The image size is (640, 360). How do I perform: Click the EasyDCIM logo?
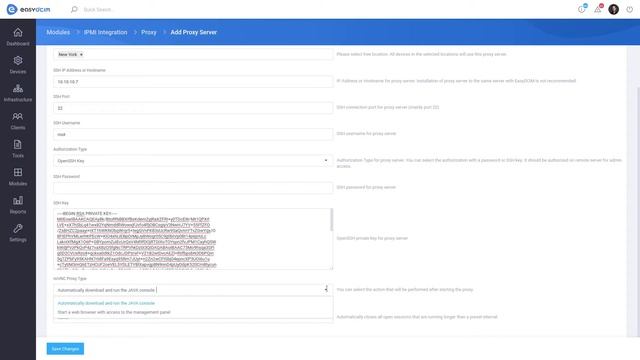[x=29, y=9]
